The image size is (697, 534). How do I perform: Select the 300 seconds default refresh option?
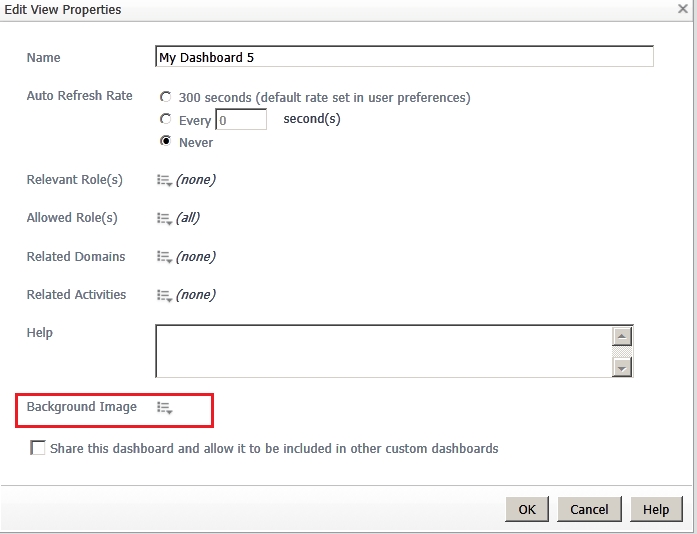pyautogui.click(x=165, y=96)
